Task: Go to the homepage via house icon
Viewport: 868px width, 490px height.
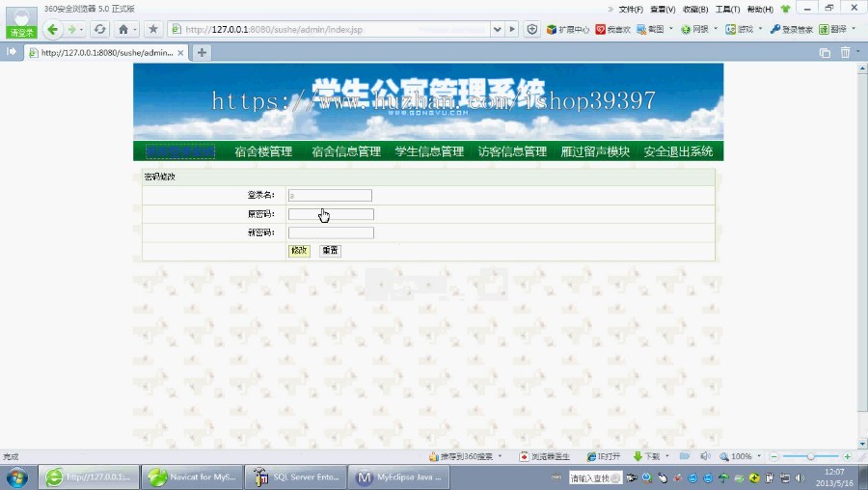Action: [x=123, y=29]
